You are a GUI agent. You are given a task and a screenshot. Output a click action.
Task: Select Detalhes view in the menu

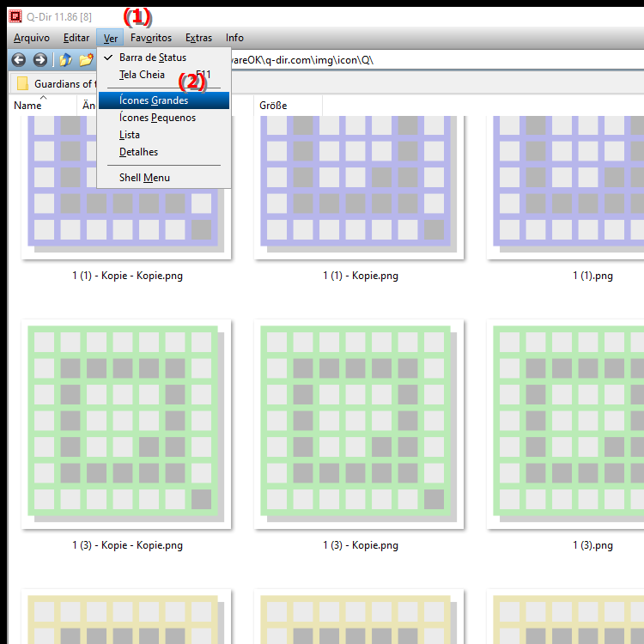click(x=138, y=152)
